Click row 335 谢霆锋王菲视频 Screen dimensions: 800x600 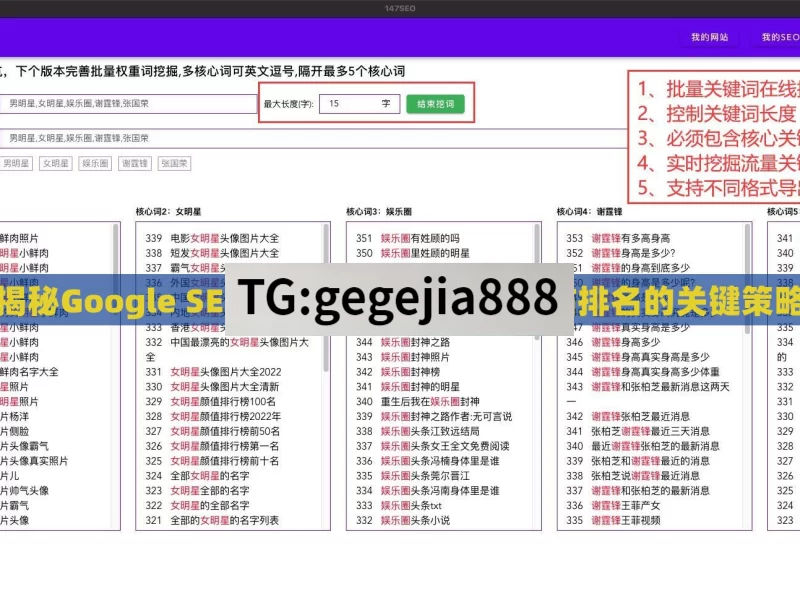pos(613,520)
